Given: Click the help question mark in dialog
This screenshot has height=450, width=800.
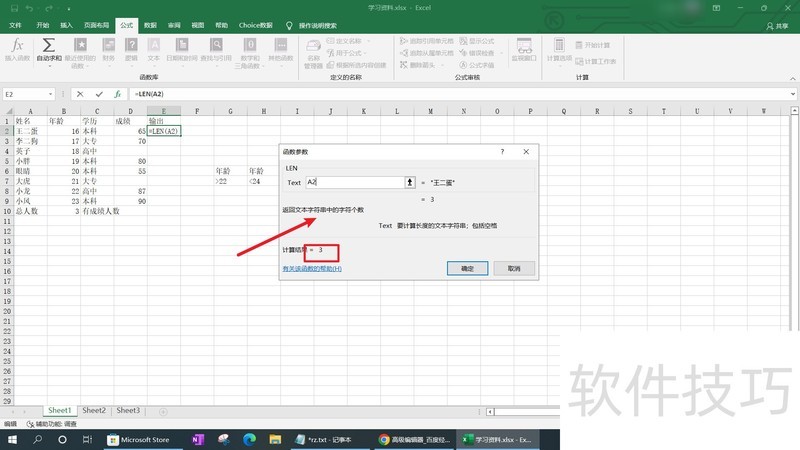Looking at the screenshot, I should [502, 152].
